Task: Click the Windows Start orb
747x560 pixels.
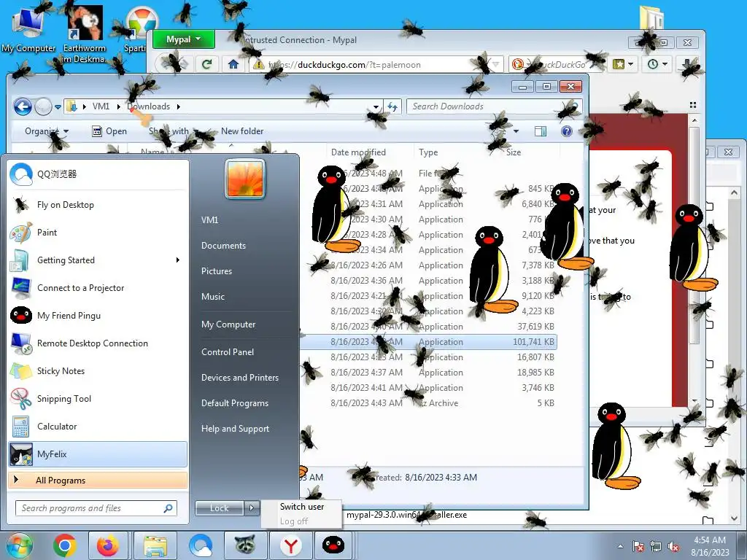Action: click(x=19, y=545)
